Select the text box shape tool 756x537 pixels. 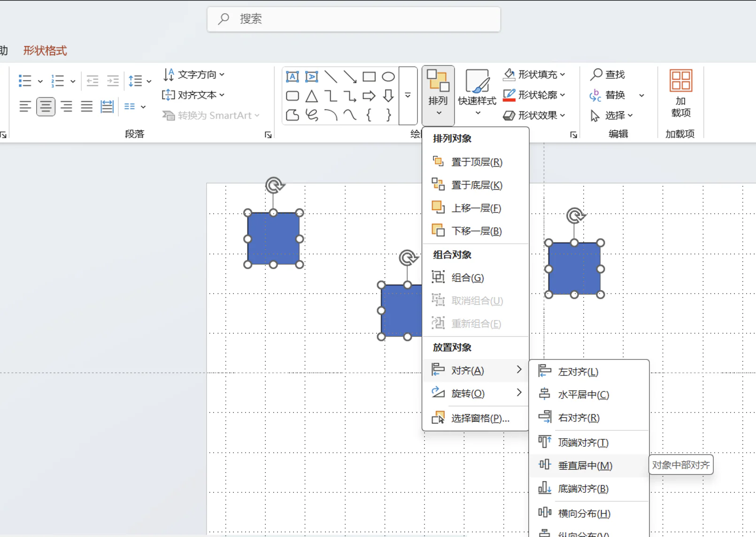click(292, 77)
